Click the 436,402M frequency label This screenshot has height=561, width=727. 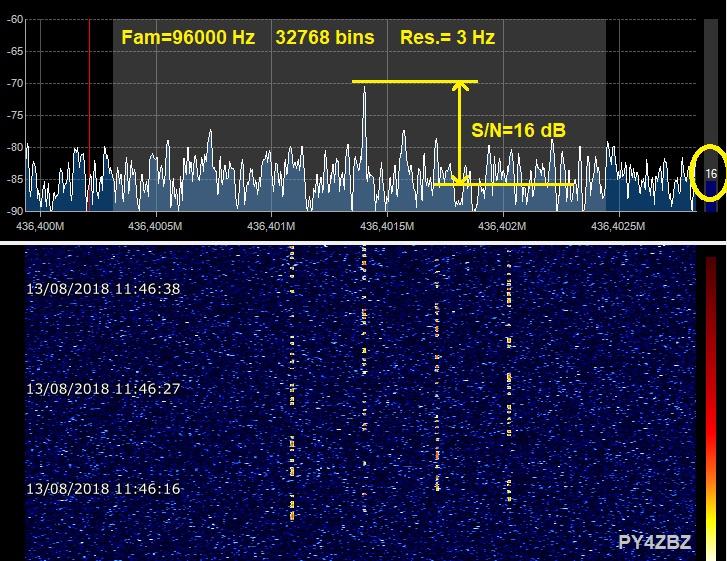pyautogui.click(x=502, y=226)
